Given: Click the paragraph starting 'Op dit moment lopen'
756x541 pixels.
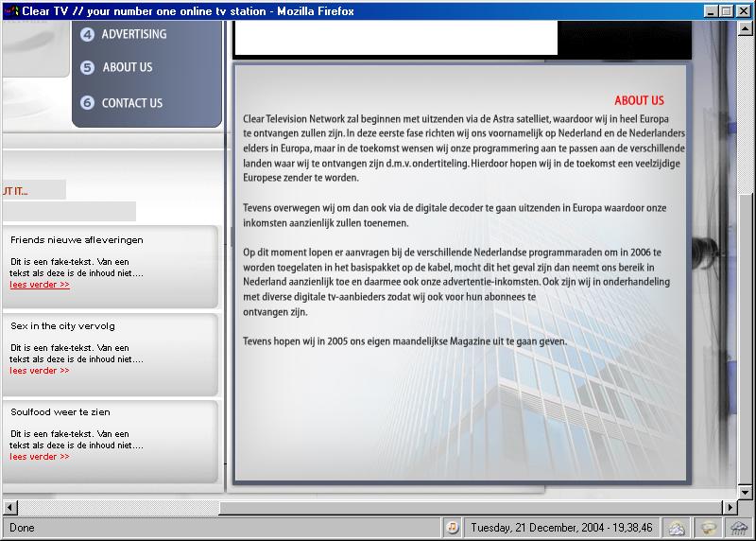Looking at the screenshot, I should [456, 282].
